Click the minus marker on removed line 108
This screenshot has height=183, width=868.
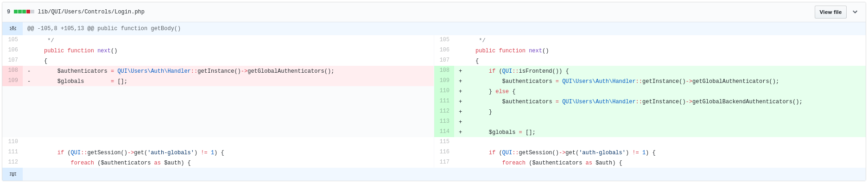tap(29, 71)
